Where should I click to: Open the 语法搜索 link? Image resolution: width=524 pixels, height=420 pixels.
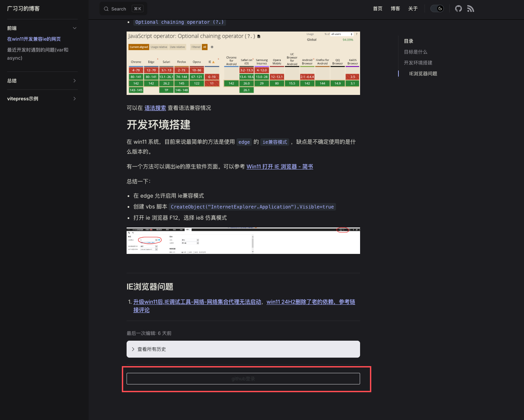tap(155, 108)
